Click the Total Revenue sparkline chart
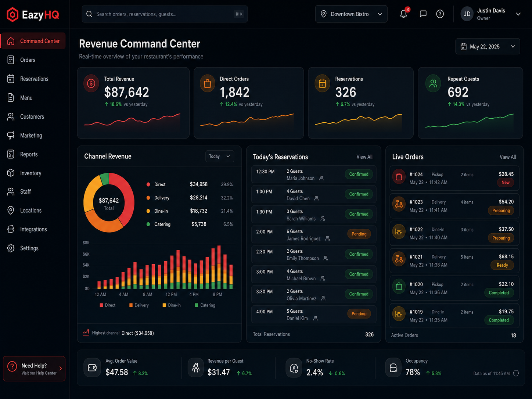532x399 pixels. [x=132, y=121]
